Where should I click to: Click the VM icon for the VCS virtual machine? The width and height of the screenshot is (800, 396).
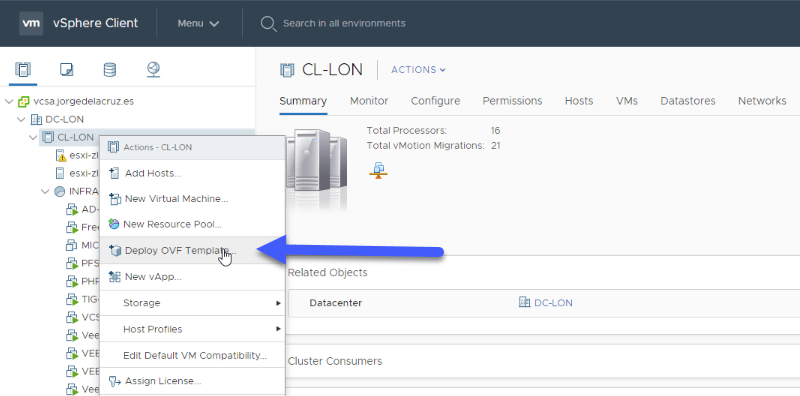click(x=71, y=317)
